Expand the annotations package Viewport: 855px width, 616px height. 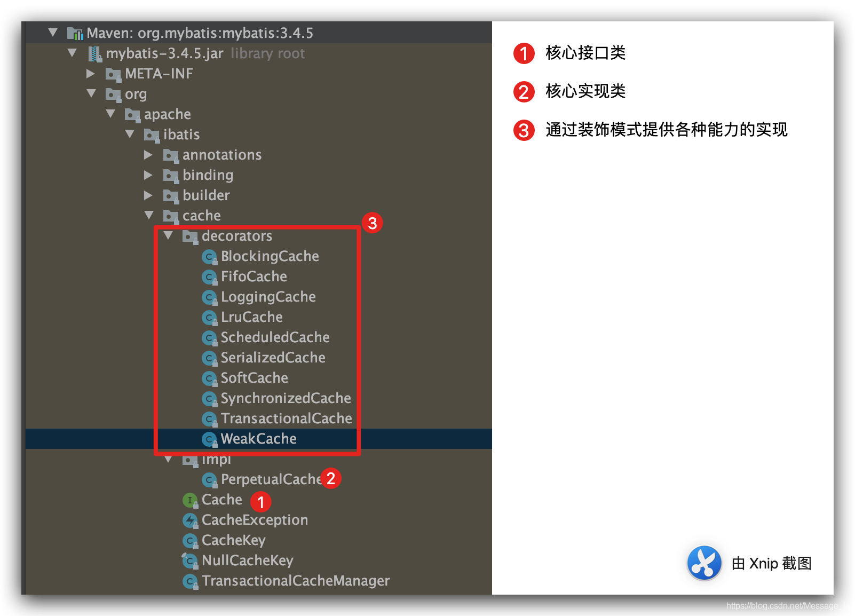[x=148, y=155]
